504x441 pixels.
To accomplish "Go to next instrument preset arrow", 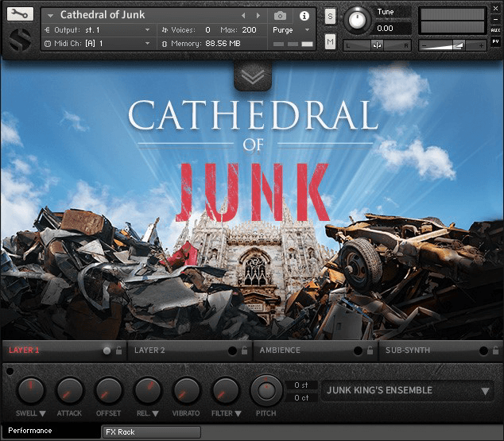I will (x=258, y=15).
